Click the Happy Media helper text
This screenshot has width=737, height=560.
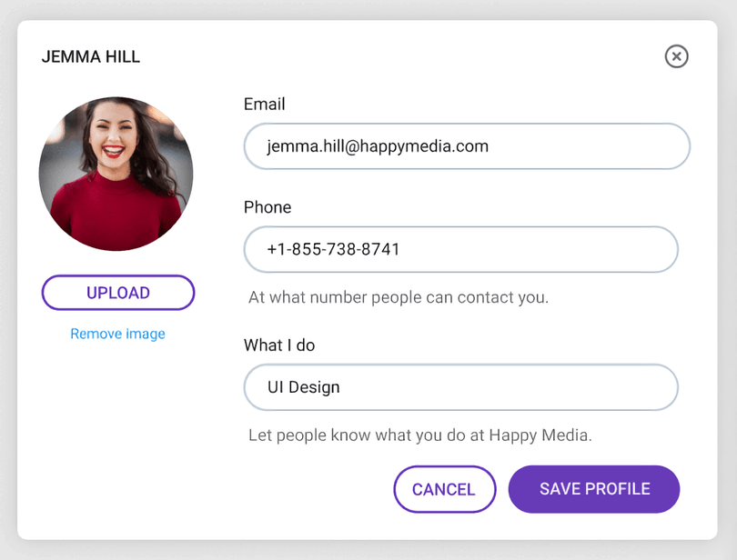(x=420, y=435)
